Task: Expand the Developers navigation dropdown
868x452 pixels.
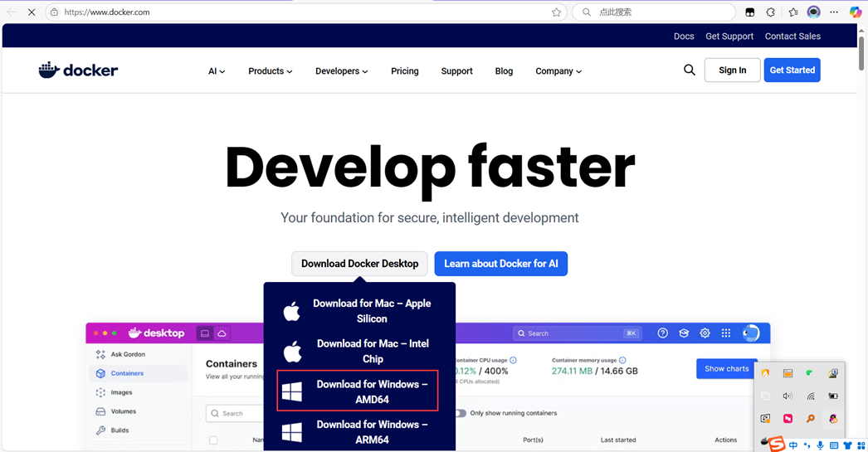Action: click(342, 70)
